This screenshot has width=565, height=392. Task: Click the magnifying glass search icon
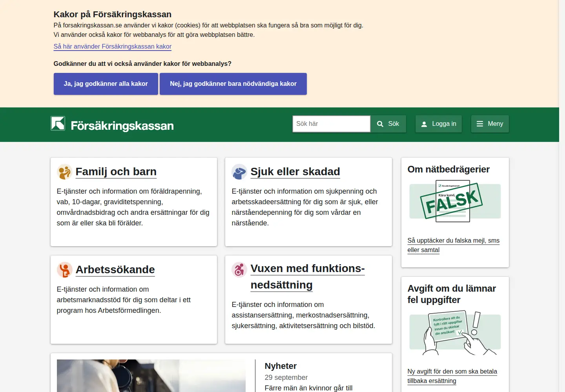[x=380, y=124]
